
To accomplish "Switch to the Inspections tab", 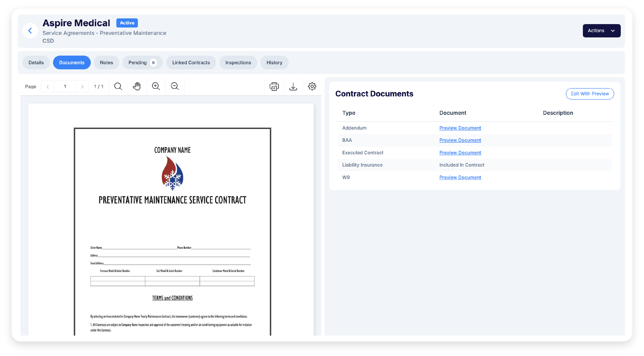I will pos(238,62).
